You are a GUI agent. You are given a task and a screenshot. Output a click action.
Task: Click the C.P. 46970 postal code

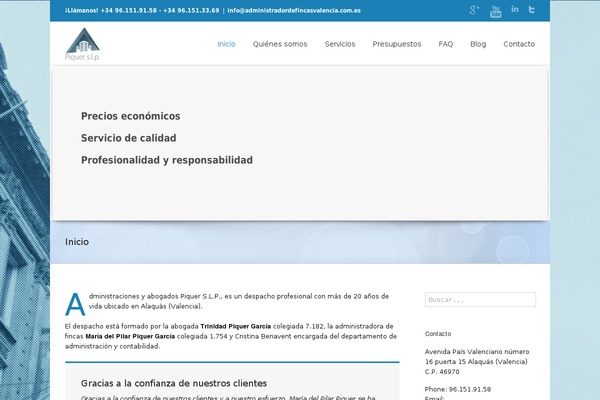[442, 372]
